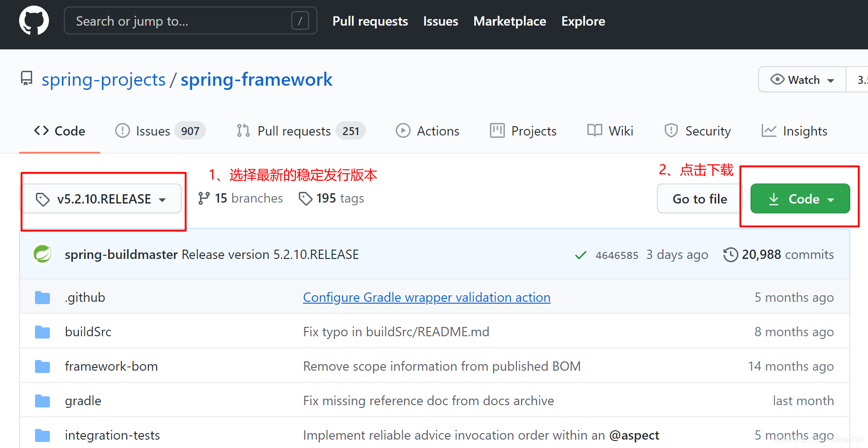Image resolution: width=868 pixels, height=448 pixels.
Task: Click the Search or jump to field
Action: 191,20
